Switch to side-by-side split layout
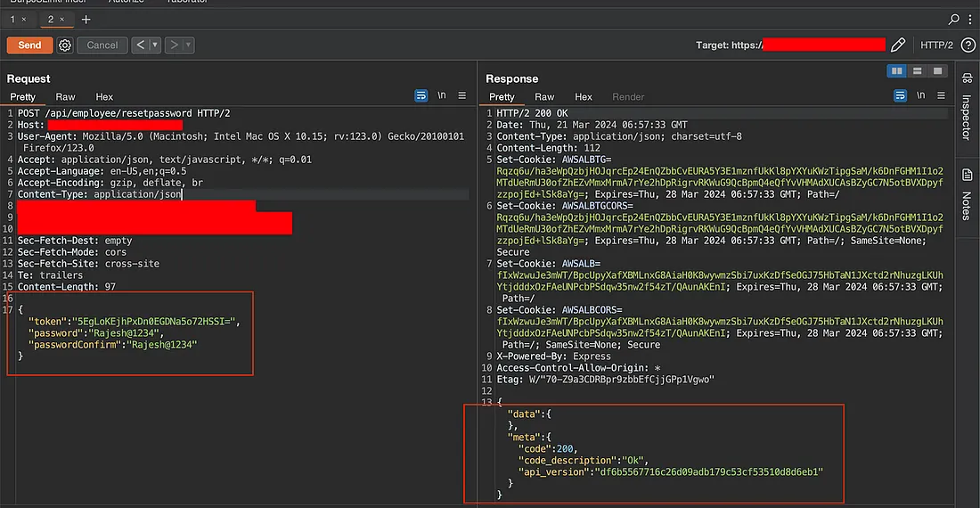 tap(897, 71)
